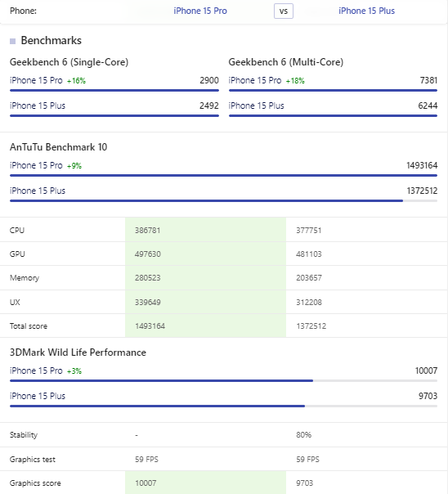The image size is (448, 494).
Task: Click CPU value 377751
Action: pos(308,231)
